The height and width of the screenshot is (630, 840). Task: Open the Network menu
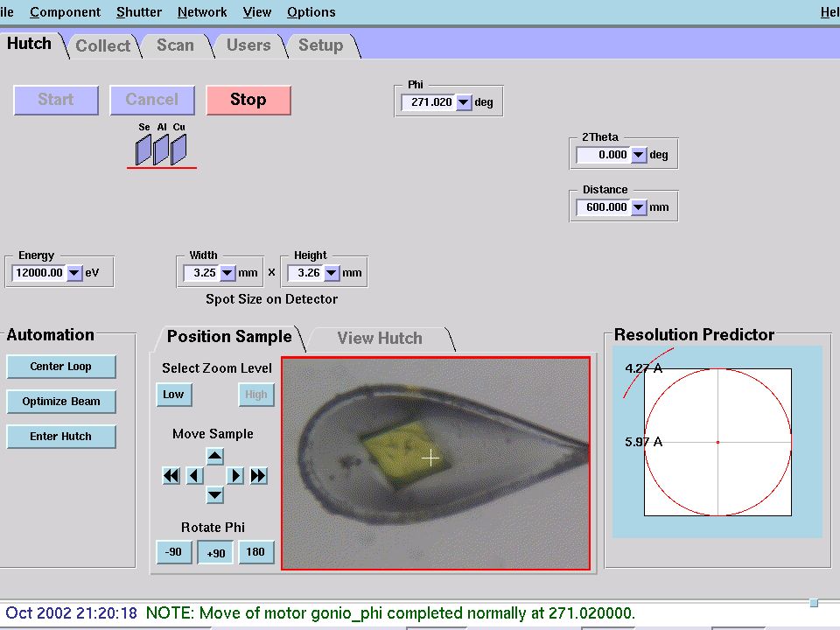point(202,11)
